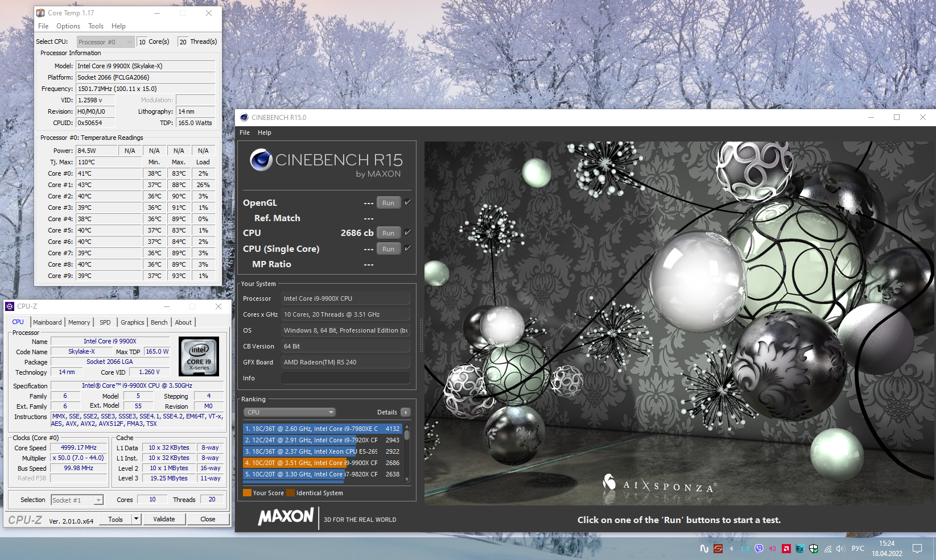The width and height of the screenshot is (936, 560).
Task: Run the CPU (Single Core) benchmark
Action: point(389,249)
